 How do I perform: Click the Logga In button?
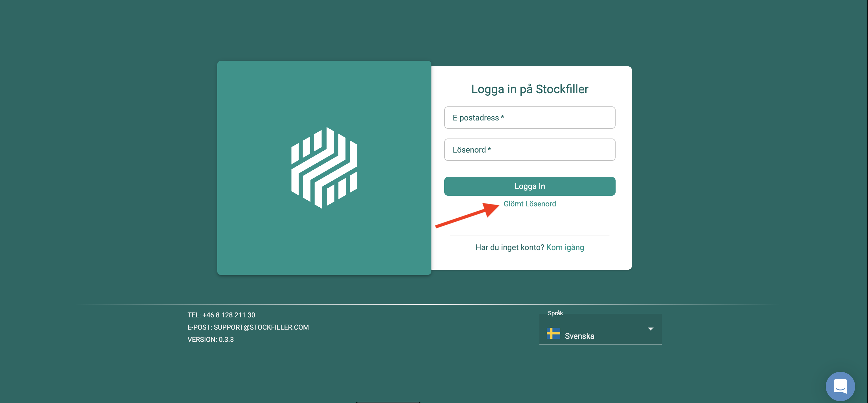[529, 186]
